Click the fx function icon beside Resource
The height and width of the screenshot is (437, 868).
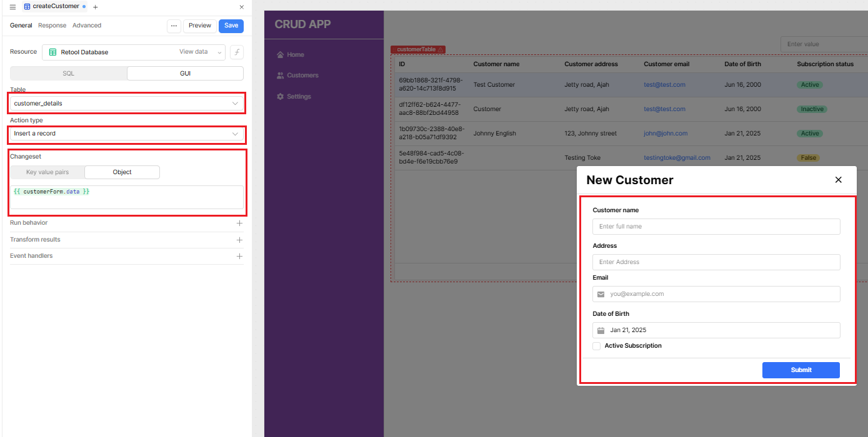click(237, 52)
